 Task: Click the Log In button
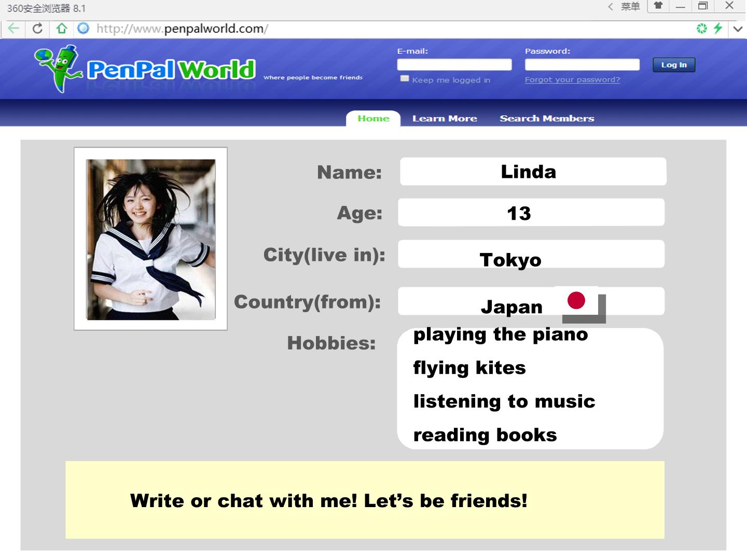click(x=674, y=65)
